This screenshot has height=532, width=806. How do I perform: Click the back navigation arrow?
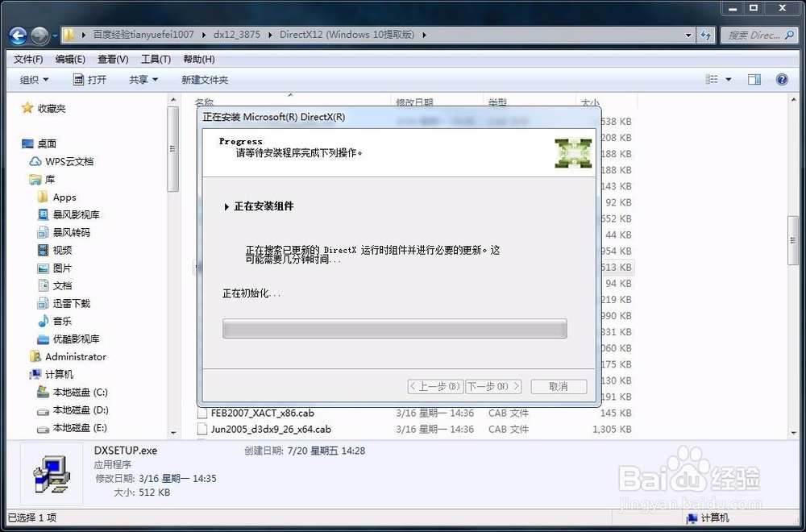pos(18,35)
